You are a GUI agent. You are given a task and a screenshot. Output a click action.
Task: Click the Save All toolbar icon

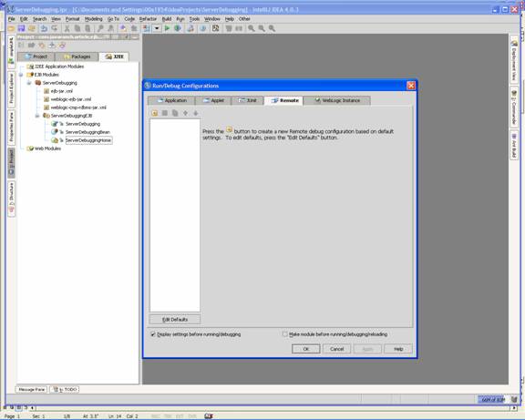tap(22, 28)
